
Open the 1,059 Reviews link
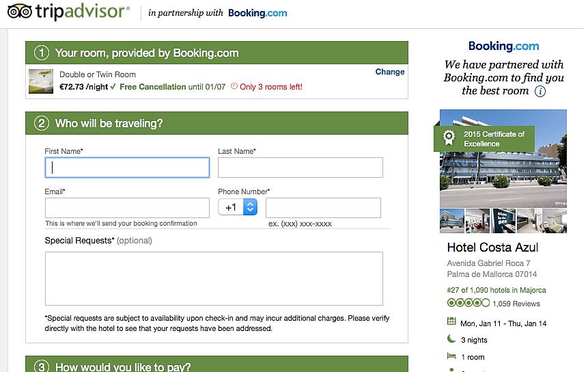[516, 304]
